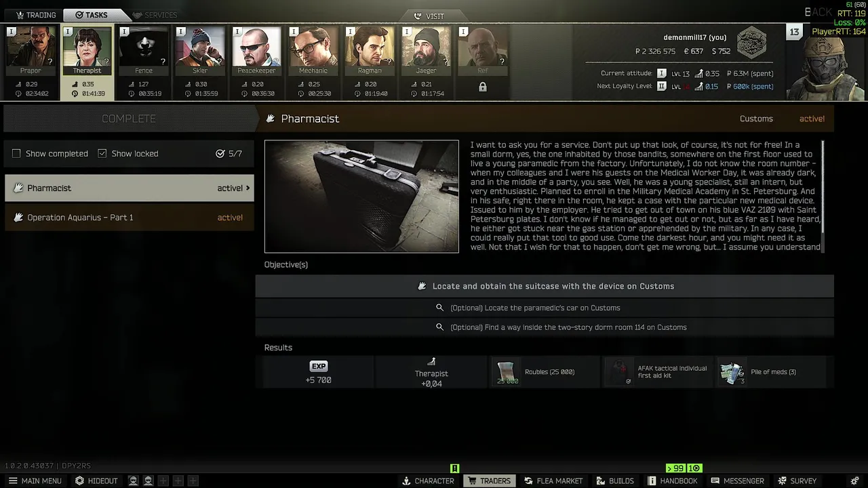Click the Next Loyalty Level label

click(623, 86)
